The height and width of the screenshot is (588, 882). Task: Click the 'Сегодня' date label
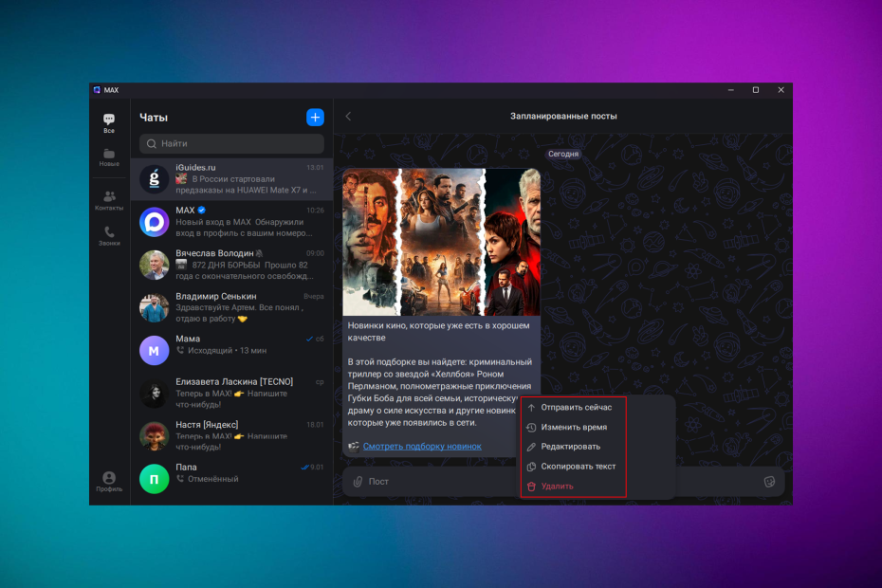coord(563,154)
